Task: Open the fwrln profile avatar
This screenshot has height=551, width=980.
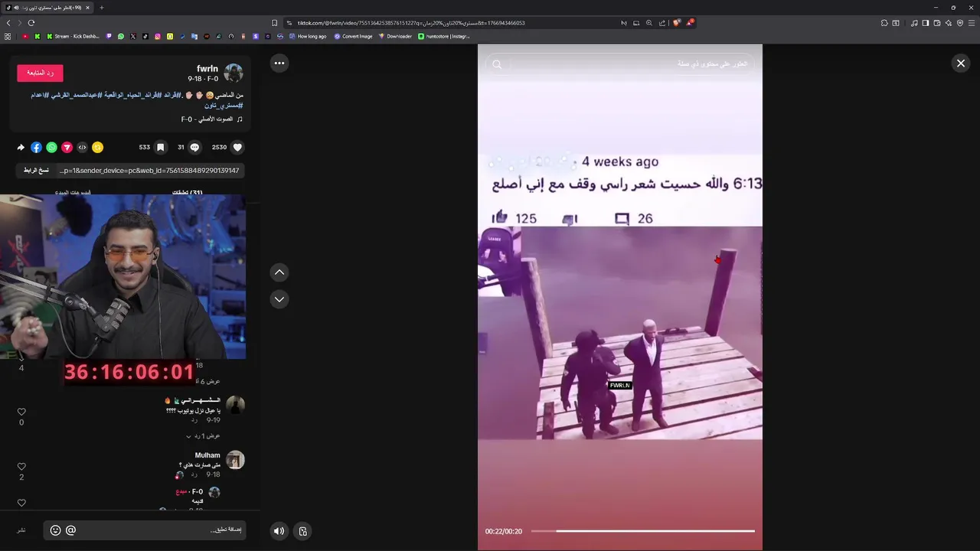Action: coord(234,73)
